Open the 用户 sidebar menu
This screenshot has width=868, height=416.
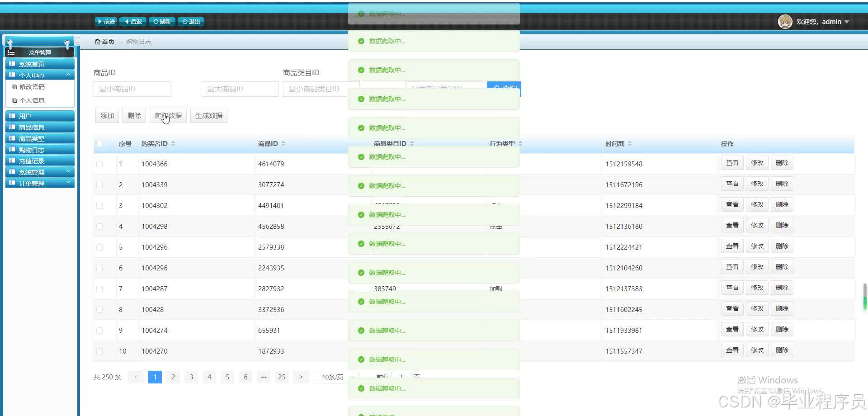[40, 116]
